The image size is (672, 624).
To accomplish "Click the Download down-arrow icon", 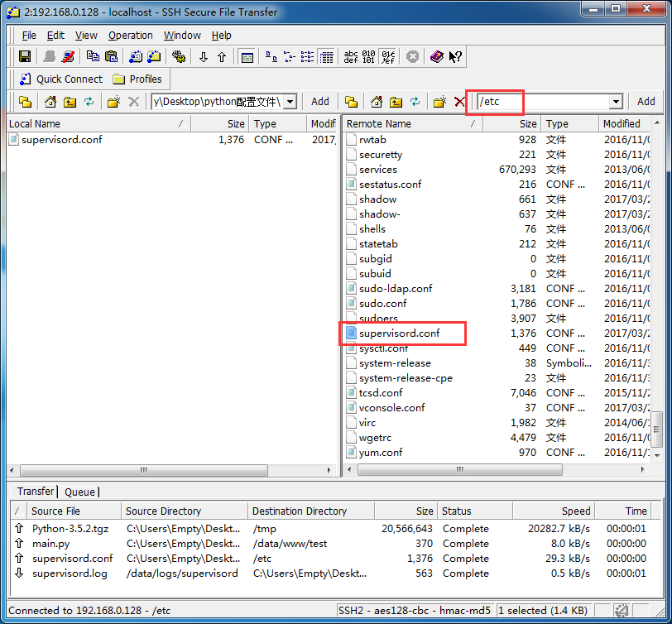I will 203,56.
